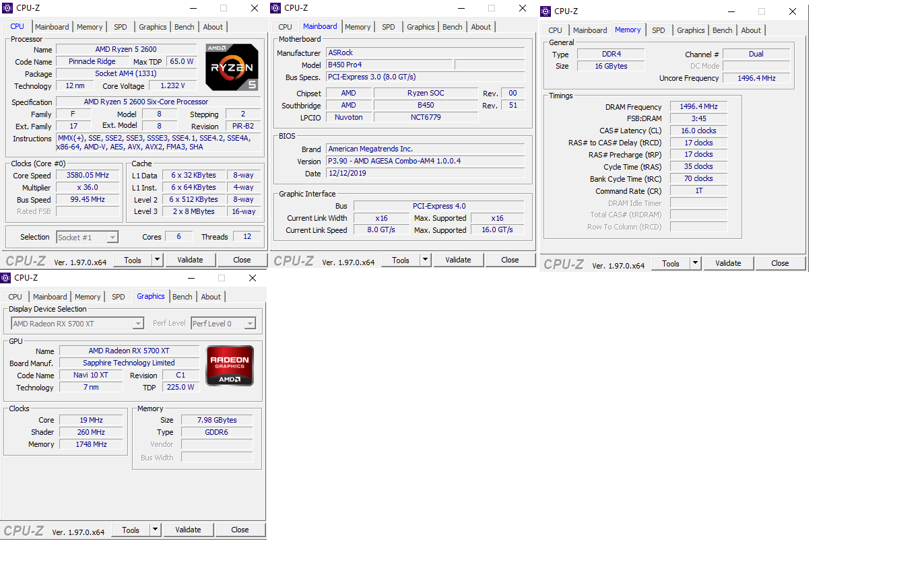Click Validate in the Mainboard window

(458, 260)
